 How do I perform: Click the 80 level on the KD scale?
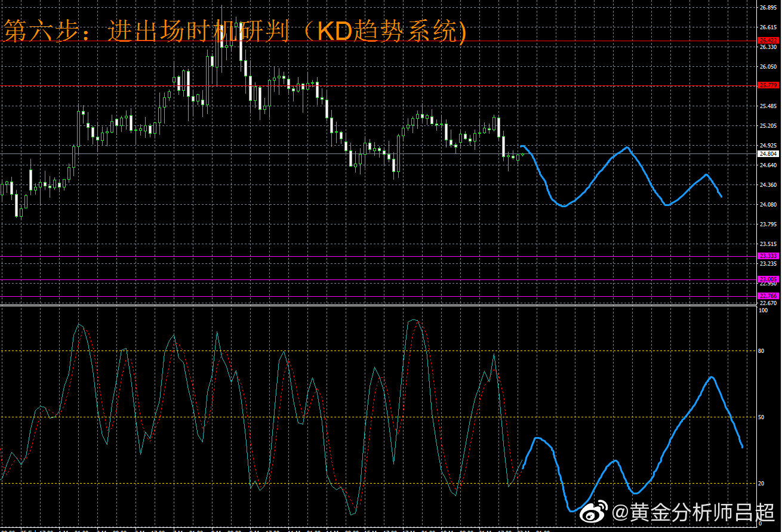761,350
